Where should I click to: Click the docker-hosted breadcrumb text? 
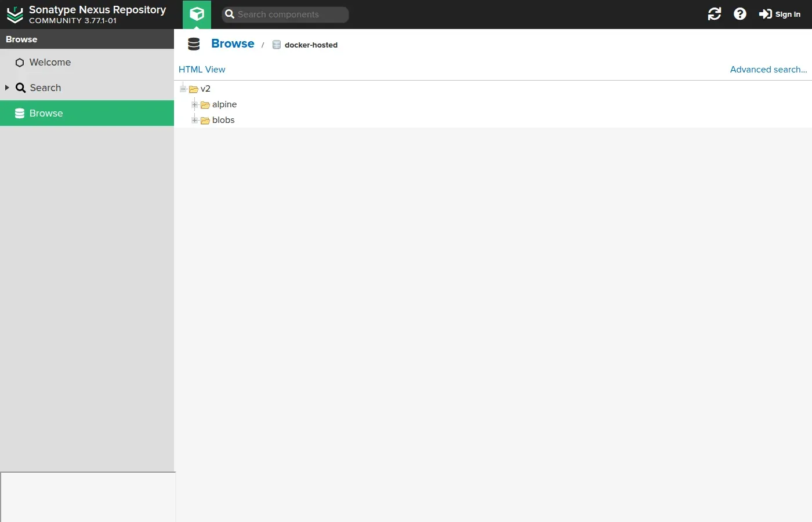click(x=311, y=45)
